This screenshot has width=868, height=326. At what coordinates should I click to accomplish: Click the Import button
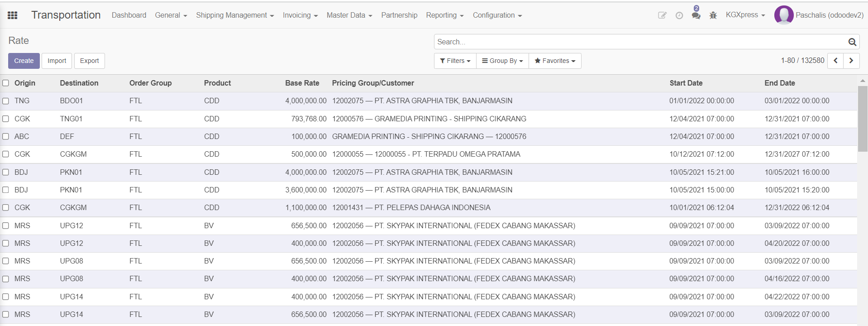57,61
